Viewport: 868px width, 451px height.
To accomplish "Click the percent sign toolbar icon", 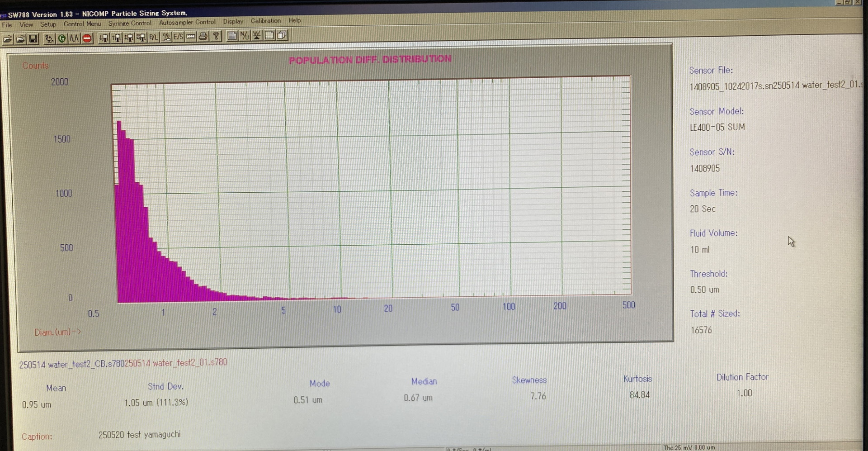I will pos(166,37).
